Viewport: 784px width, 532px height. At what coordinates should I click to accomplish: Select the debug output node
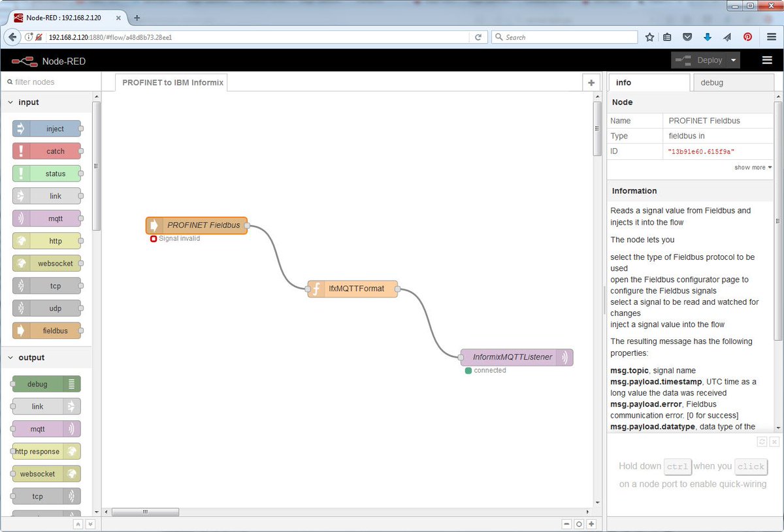(x=46, y=384)
